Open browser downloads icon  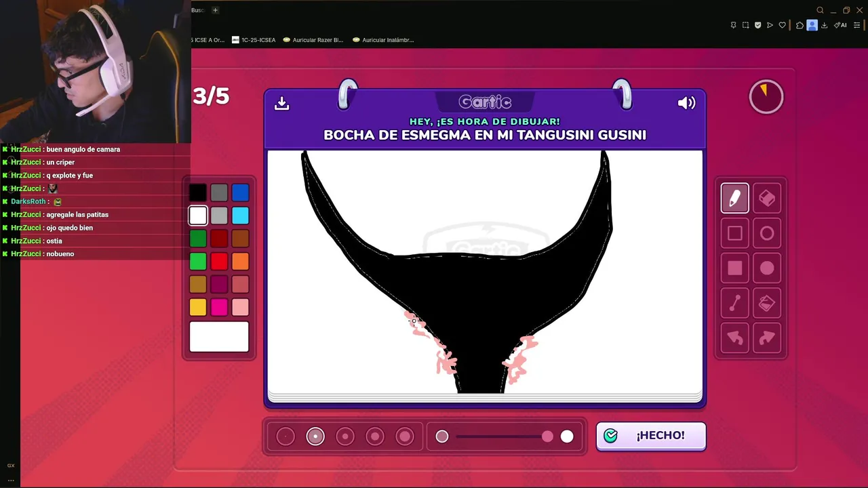tap(824, 25)
